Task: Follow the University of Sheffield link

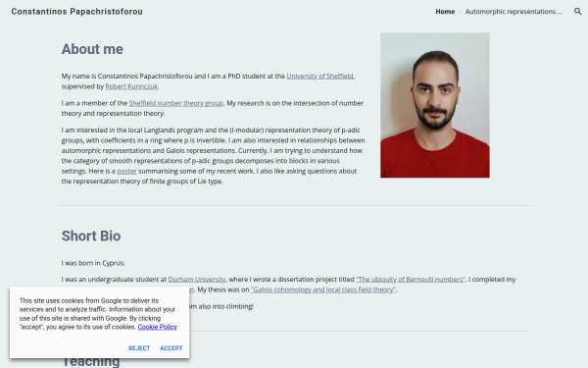Action: 319,76
